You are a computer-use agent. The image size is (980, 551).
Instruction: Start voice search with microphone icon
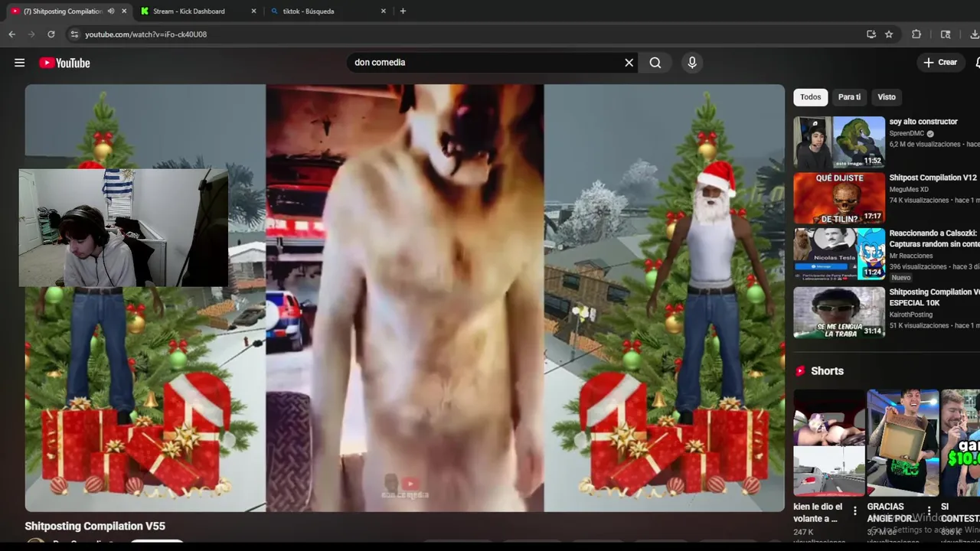click(692, 63)
